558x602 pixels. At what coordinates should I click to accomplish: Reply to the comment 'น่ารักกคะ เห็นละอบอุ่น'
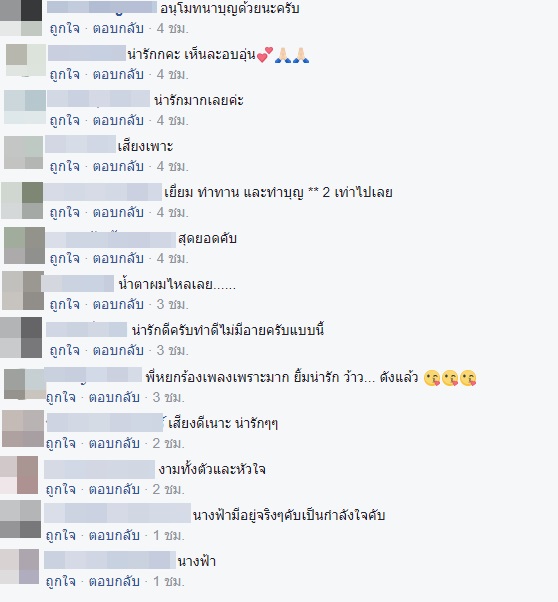coord(118,74)
